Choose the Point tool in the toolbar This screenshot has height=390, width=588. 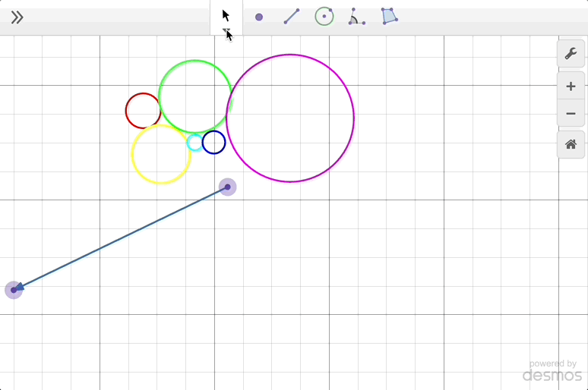[x=259, y=17]
